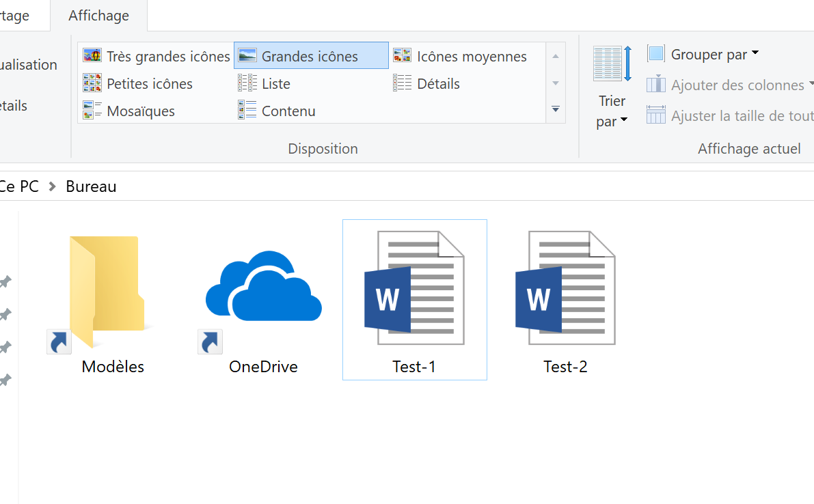Choose the Mosaïques layout
The image size is (814, 504).
point(128,111)
